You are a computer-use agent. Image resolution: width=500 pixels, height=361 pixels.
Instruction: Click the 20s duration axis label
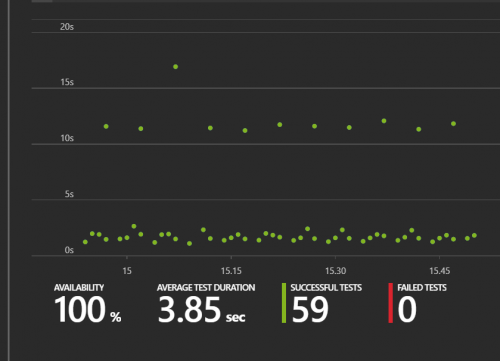67,27
